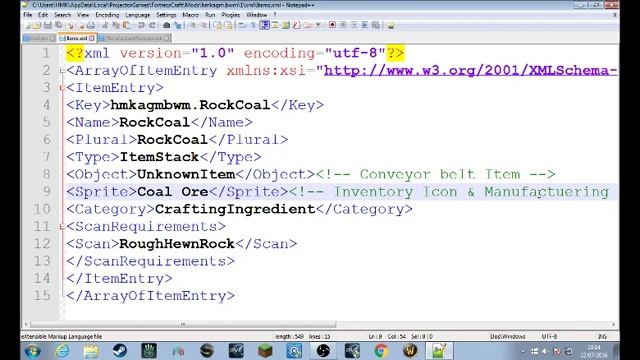The height and width of the screenshot is (360, 640).
Task: Click the ItemStack type value
Action: 159,157
